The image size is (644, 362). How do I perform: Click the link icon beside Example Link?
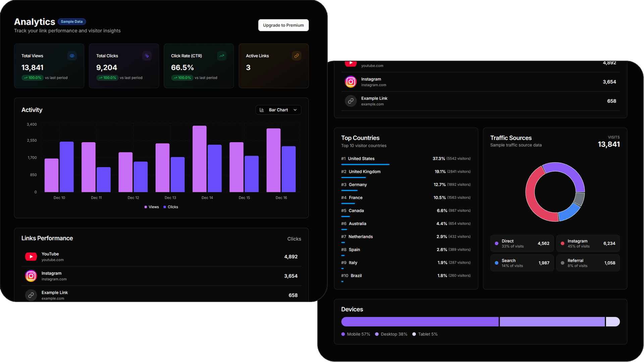tap(31, 295)
